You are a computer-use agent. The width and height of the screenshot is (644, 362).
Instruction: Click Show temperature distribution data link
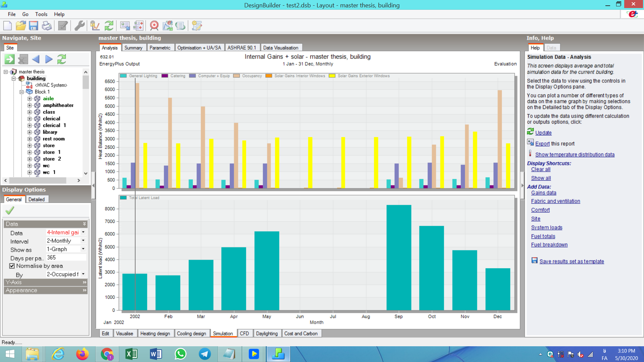click(575, 155)
